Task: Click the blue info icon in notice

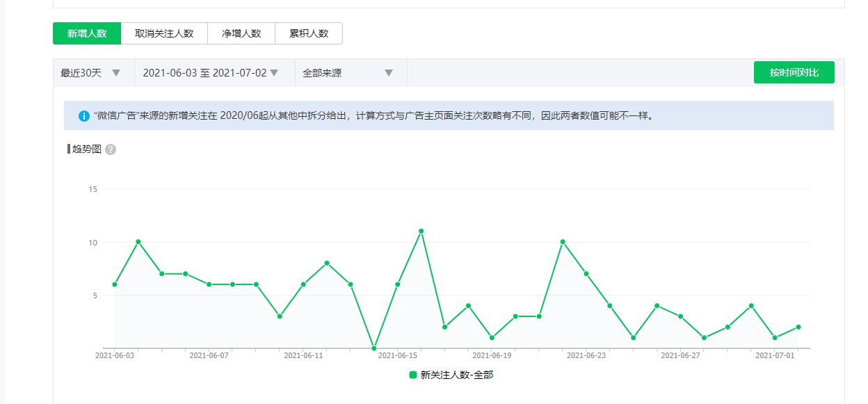Action: [83, 116]
